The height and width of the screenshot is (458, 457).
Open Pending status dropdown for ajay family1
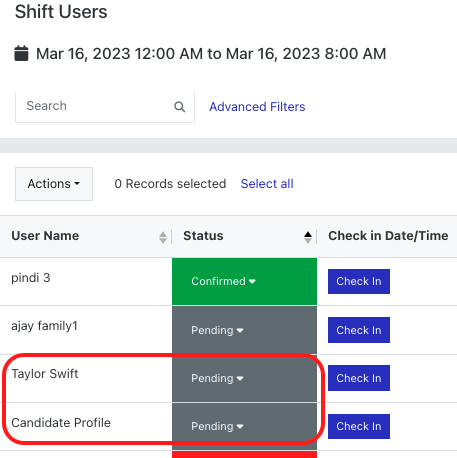point(217,330)
